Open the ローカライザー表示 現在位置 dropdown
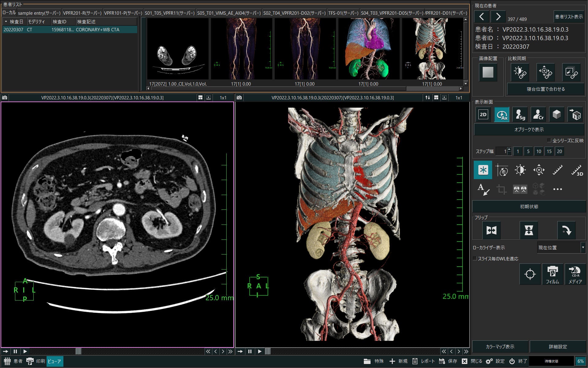The image size is (588, 368). 561,247
